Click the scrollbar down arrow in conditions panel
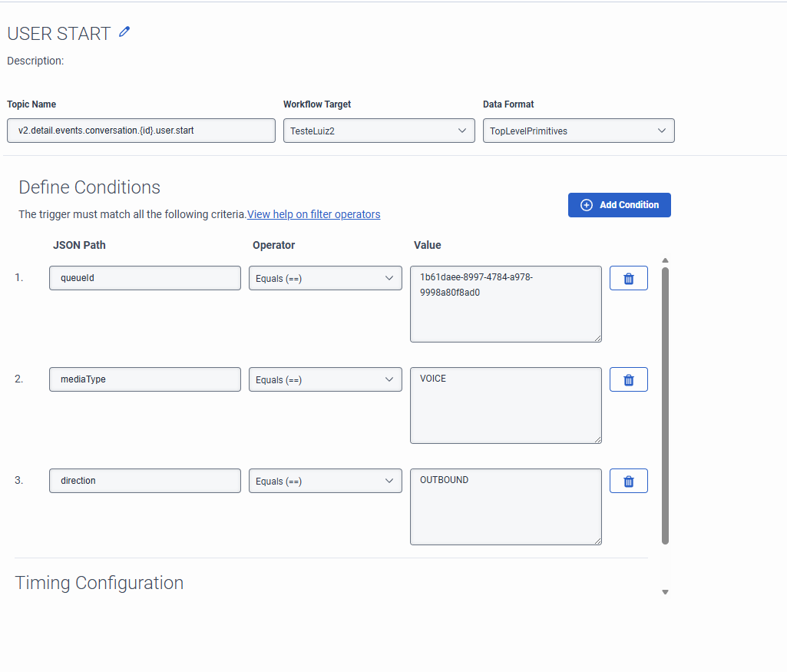 click(x=665, y=592)
